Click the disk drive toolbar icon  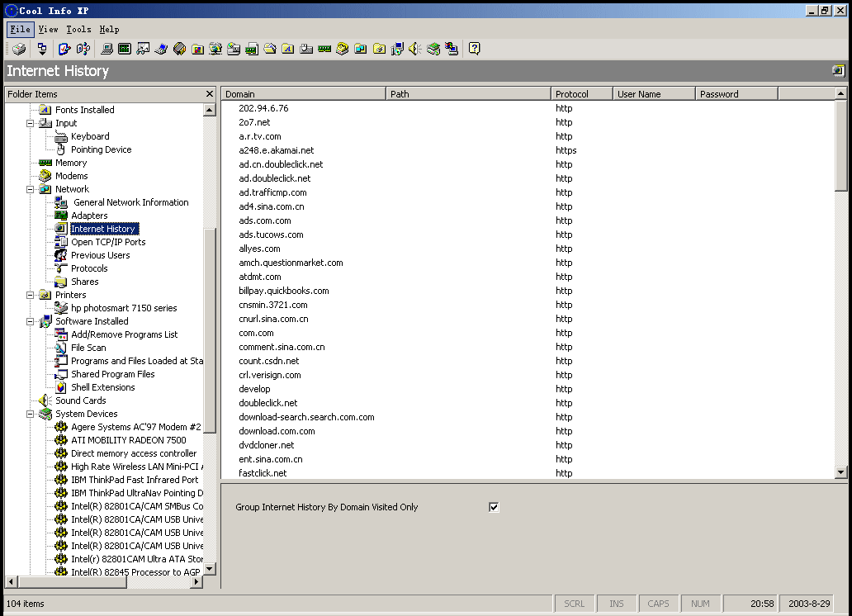click(x=234, y=49)
